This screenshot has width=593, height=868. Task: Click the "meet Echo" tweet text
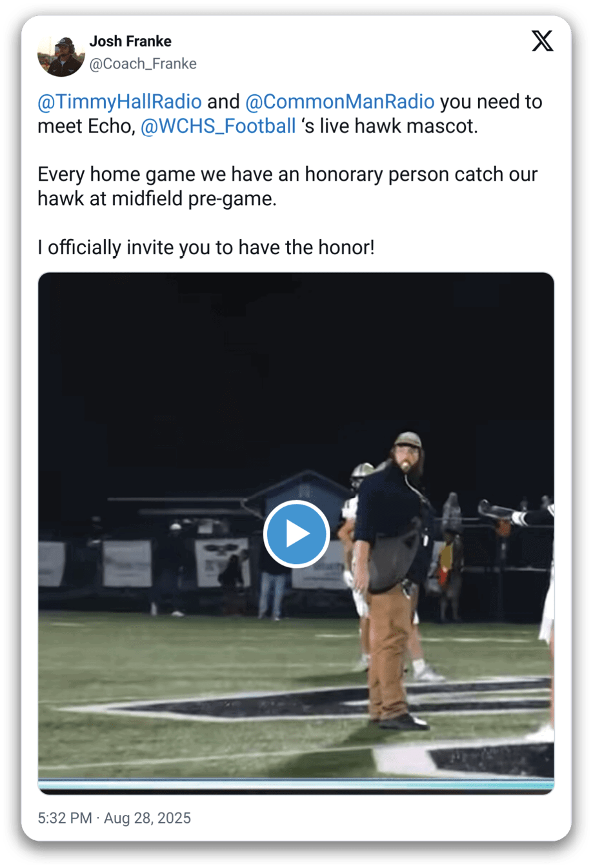click(x=86, y=126)
